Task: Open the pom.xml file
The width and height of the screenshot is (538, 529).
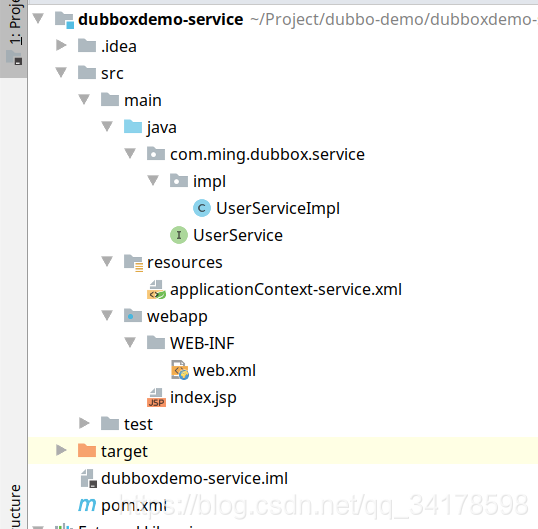Action: click(x=134, y=506)
